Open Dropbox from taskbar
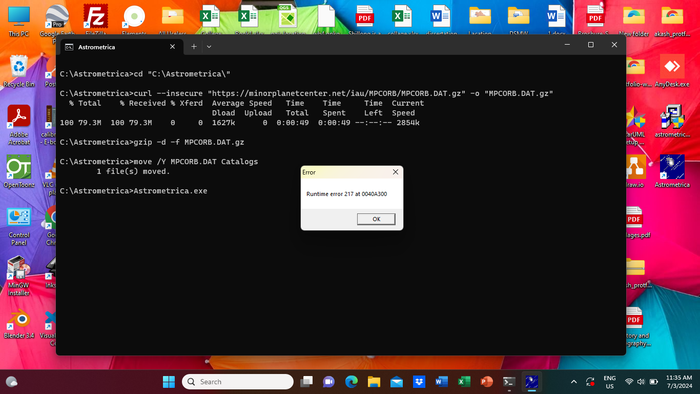Image resolution: width=700 pixels, height=394 pixels. [x=419, y=382]
